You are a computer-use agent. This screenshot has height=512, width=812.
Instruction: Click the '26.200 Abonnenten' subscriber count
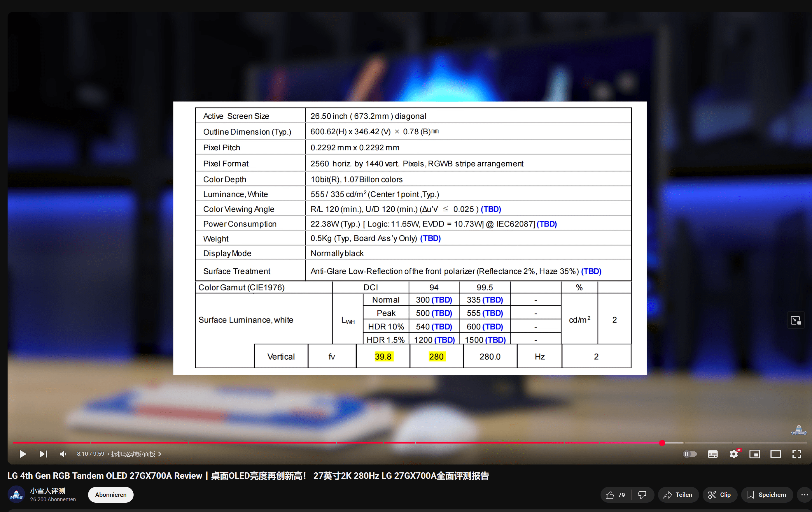pyautogui.click(x=53, y=499)
